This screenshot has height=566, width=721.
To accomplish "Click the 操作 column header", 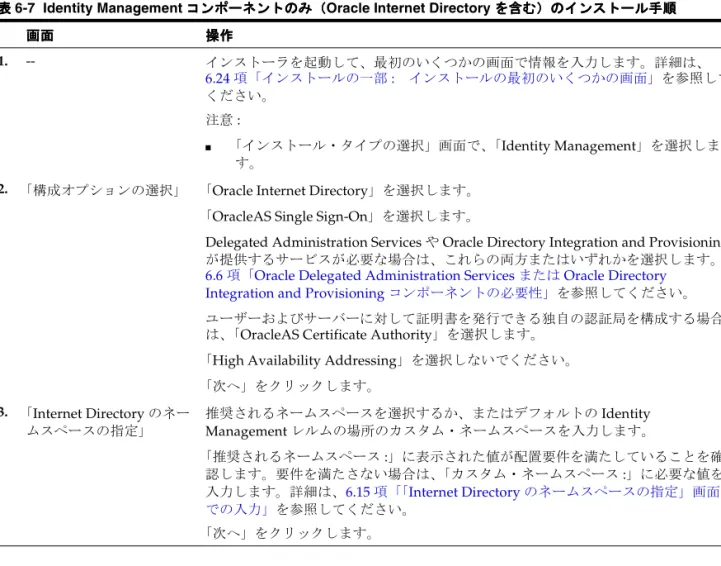I will pyautogui.click(x=219, y=35).
